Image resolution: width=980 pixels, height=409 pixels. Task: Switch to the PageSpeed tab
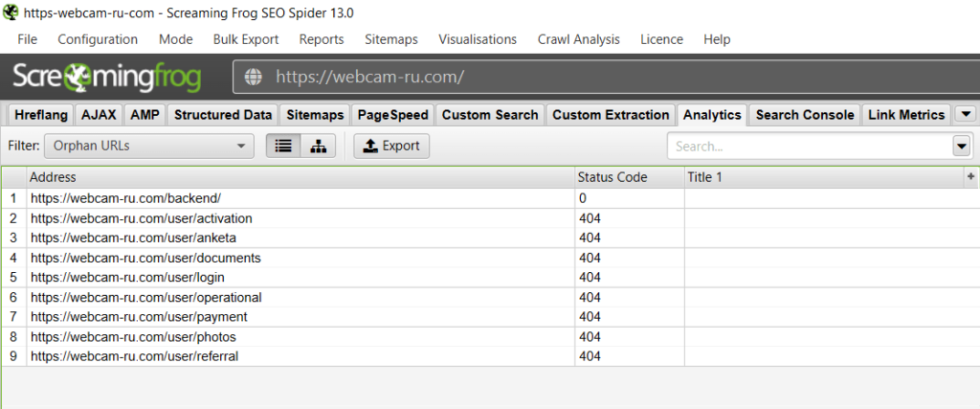pyautogui.click(x=392, y=115)
